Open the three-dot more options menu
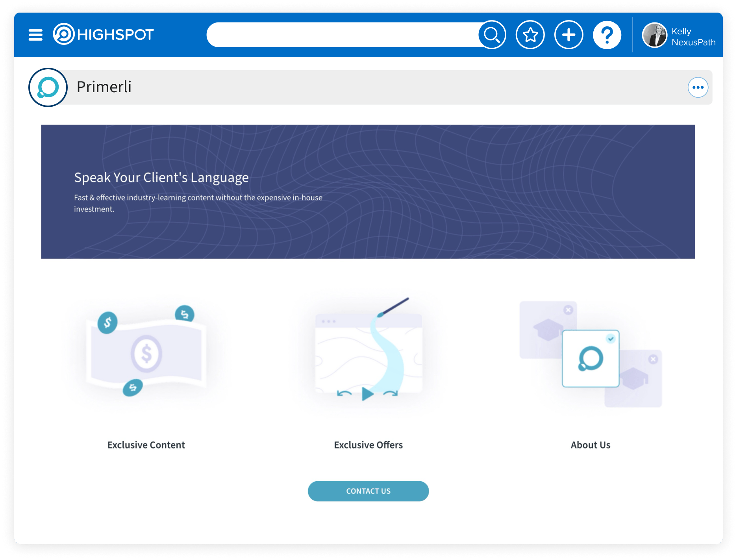The image size is (737, 560). [x=698, y=87]
